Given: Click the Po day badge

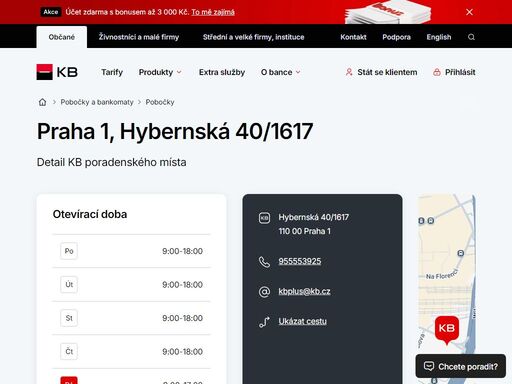Looking at the screenshot, I should coord(69,251).
